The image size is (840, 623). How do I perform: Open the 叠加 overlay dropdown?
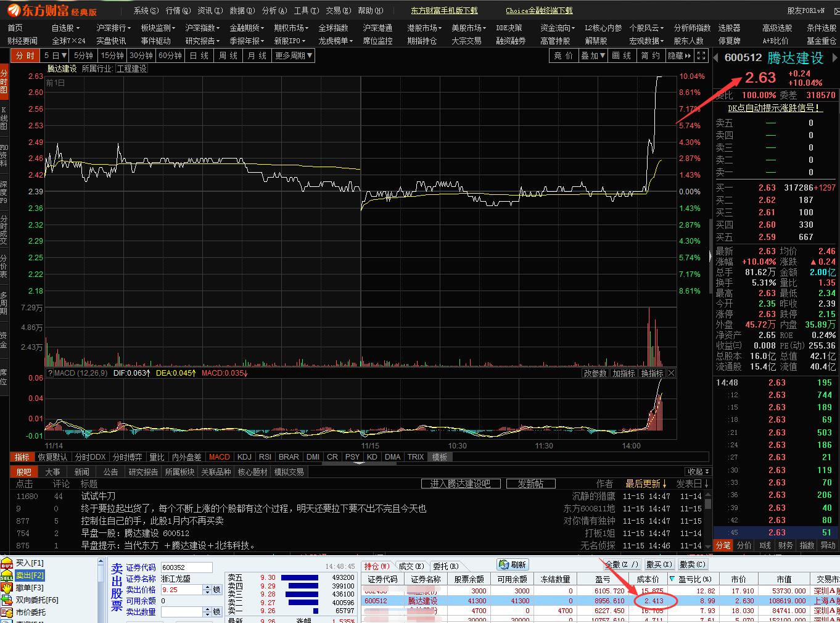594,56
